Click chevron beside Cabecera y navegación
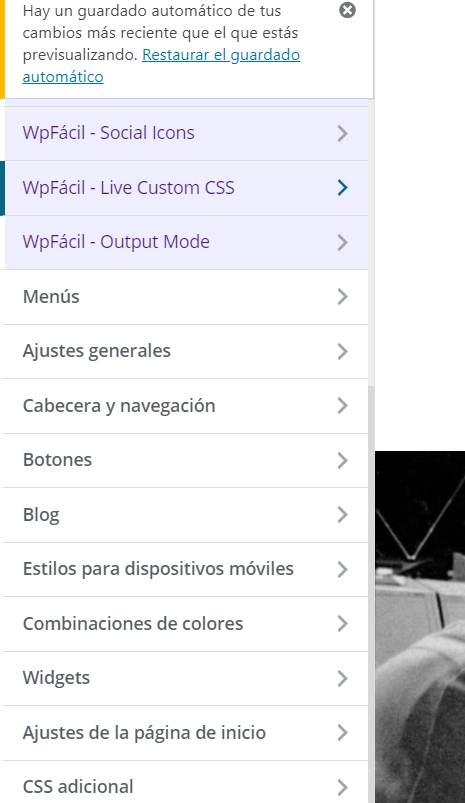The image size is (465, 803). coord(343,406)
